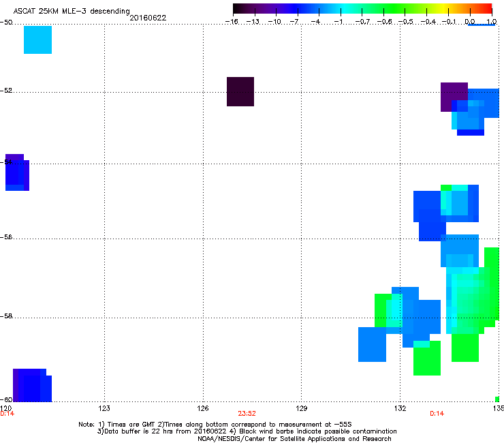Click the -10 color scale label
Viewport: 504px width, 443px height.
coord(274,22)
